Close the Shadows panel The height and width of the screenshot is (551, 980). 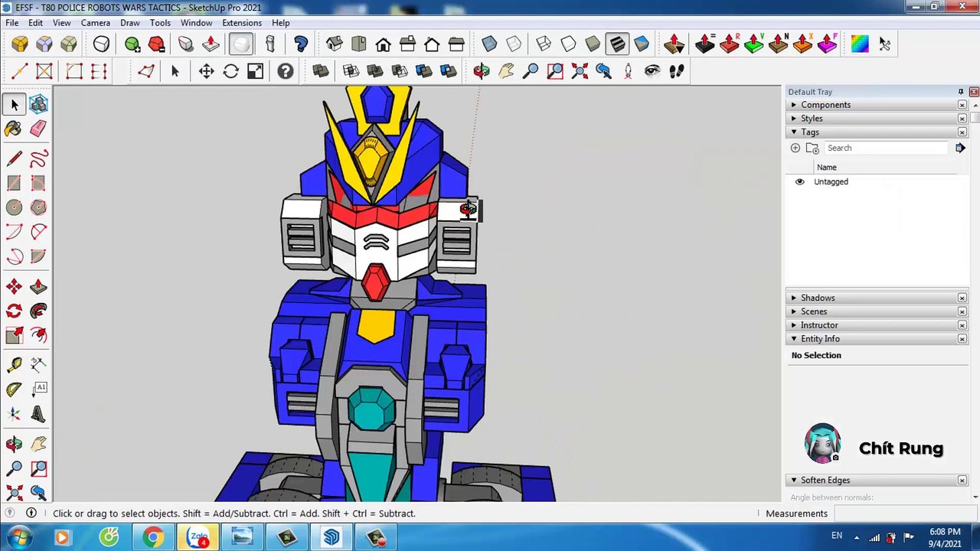[x=962, y=298]
